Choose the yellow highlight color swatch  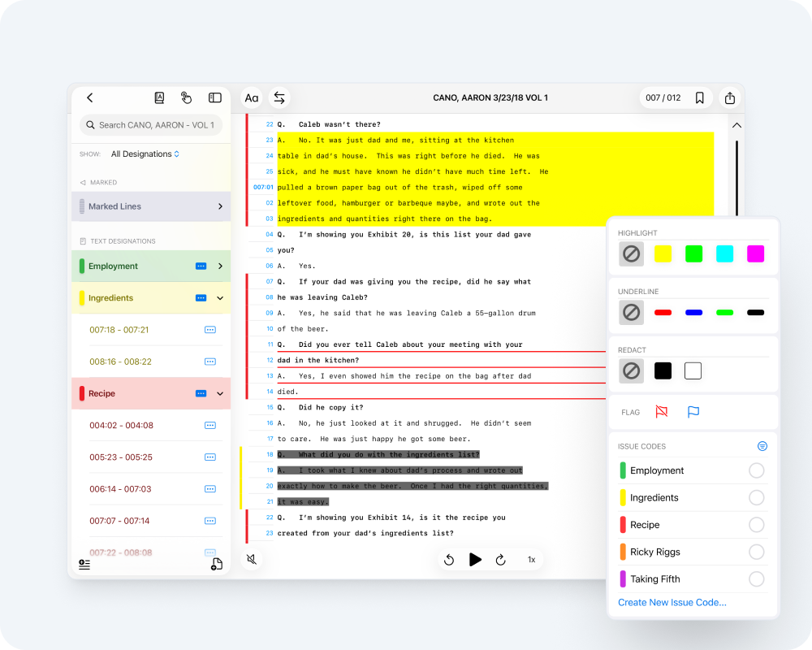pos(663,253)
